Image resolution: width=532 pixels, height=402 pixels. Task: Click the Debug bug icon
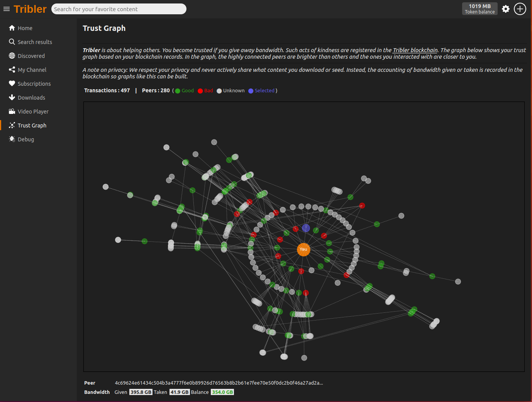pos(12,139)
